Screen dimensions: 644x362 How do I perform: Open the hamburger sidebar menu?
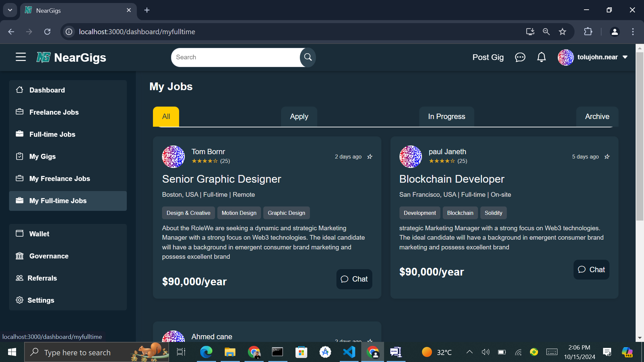(21, 57)
